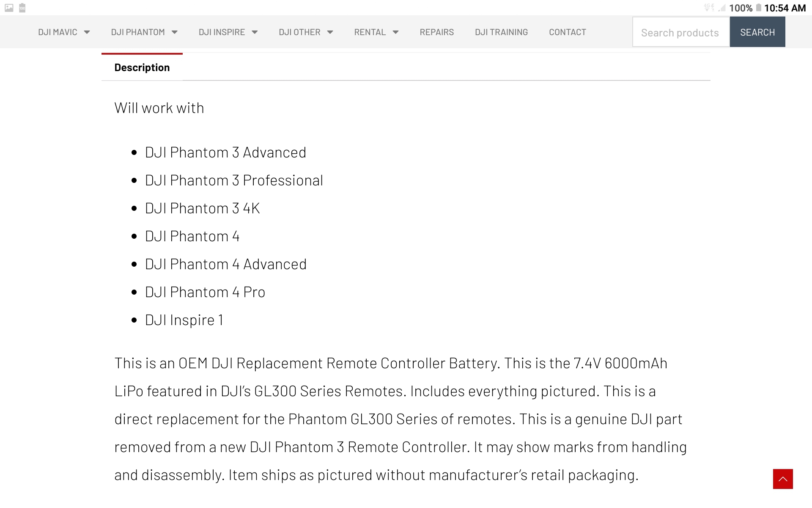Open the Repairs menu item
The image size is (812, 508).
tap(436, 32)
